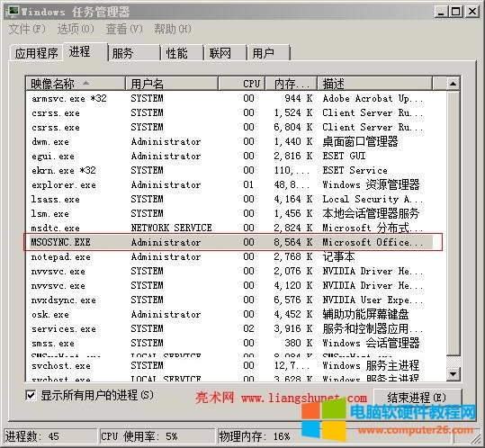
Task: Click the Task Manager title bar icon
Action: point(13,11)
